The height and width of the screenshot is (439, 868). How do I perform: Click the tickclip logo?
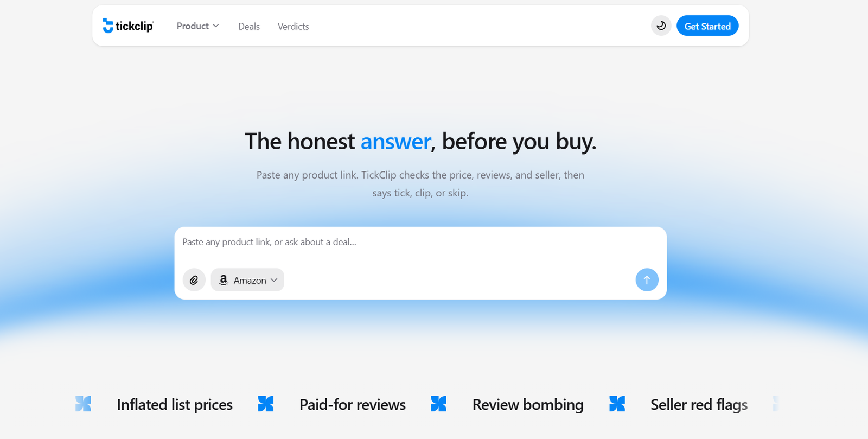click(x=128, y=26)
